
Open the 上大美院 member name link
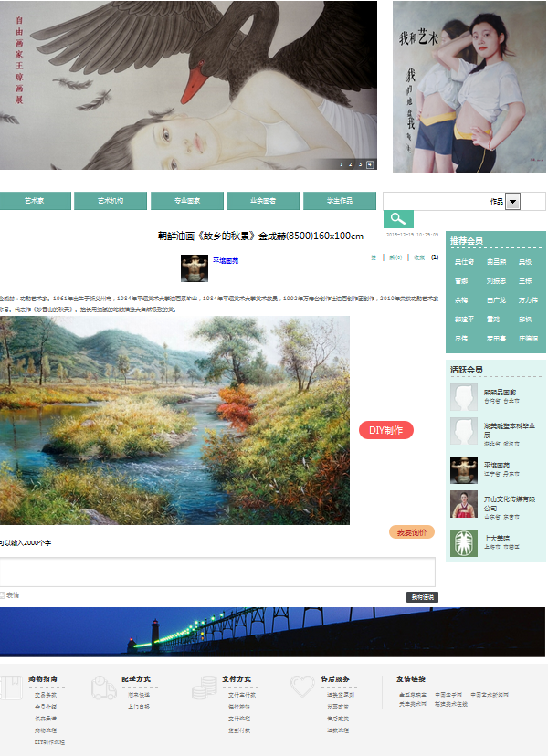pos(496,539)
